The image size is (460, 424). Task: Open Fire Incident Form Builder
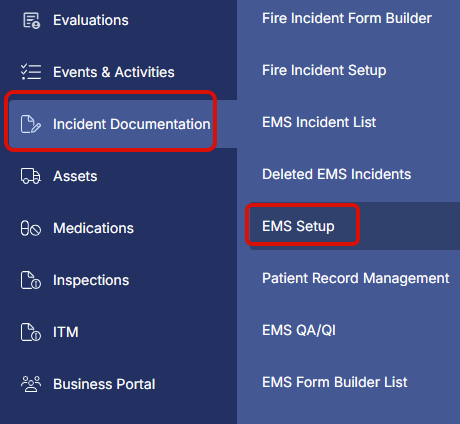coord(347,18)
